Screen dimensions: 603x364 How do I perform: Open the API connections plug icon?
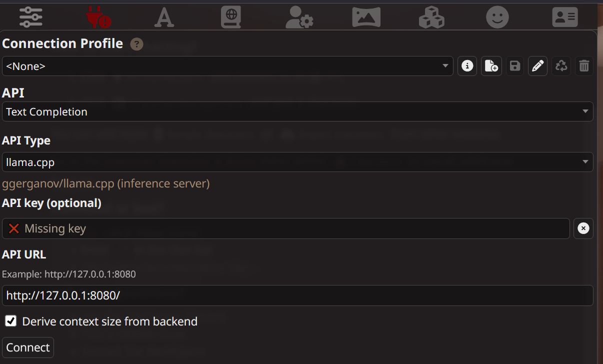tap(98, 17)
